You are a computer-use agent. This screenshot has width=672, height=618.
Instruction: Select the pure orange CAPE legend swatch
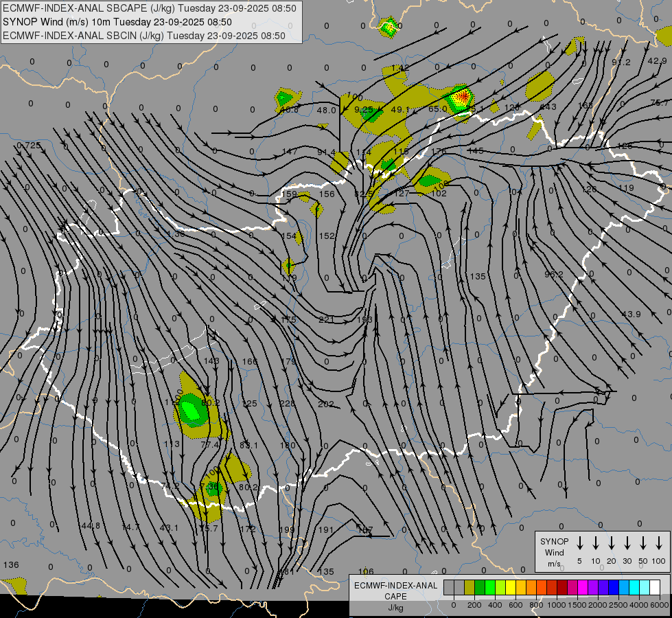[x=531, y=588]
